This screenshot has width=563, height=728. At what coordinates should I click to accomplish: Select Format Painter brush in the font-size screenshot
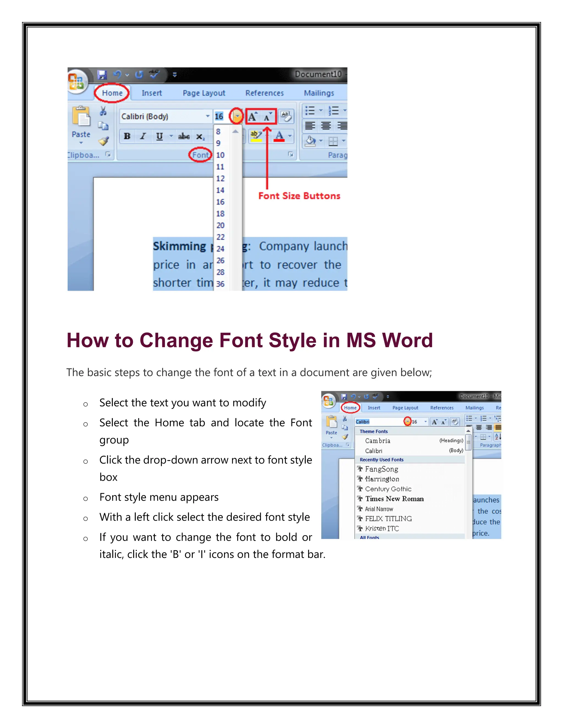click(x=104, y=141)
